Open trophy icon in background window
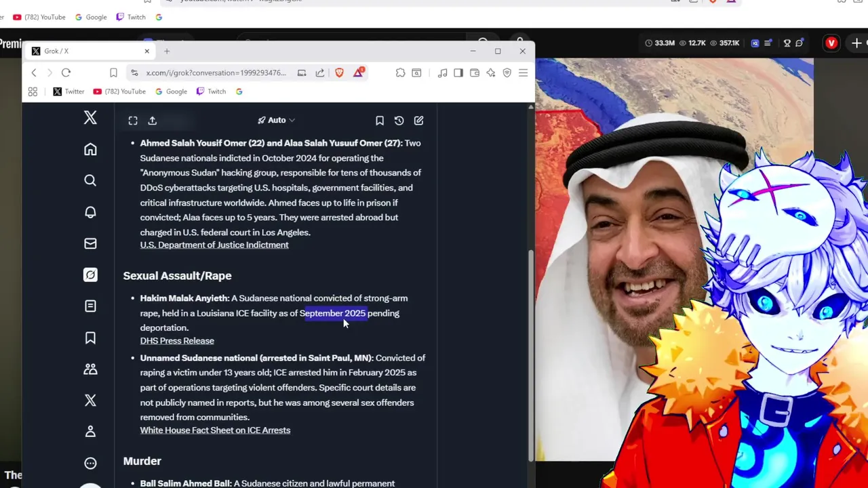This screenshot has width=868, height=488. click(787, 43)
